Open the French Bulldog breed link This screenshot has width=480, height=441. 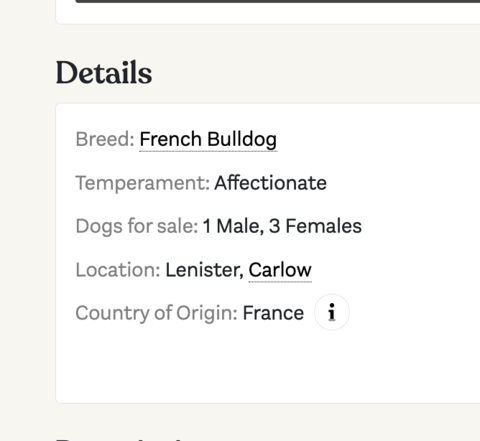click(x=208, y=139)
